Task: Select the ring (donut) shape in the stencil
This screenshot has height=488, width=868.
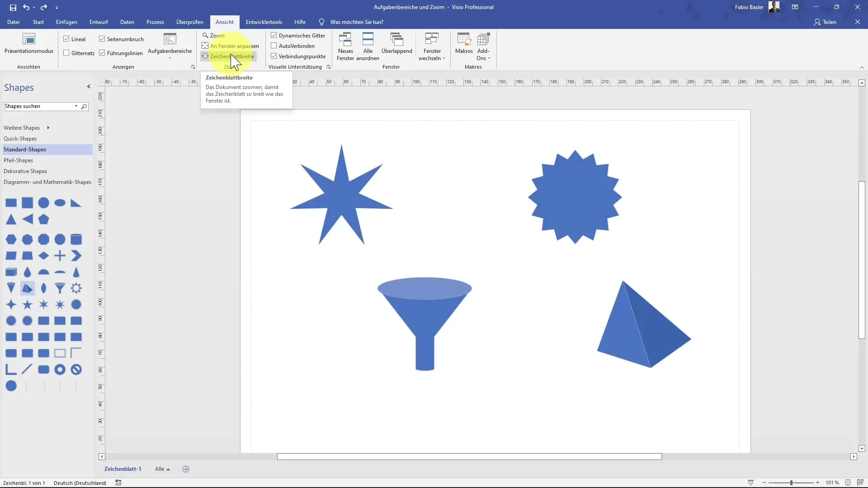Action: point(60,370)
